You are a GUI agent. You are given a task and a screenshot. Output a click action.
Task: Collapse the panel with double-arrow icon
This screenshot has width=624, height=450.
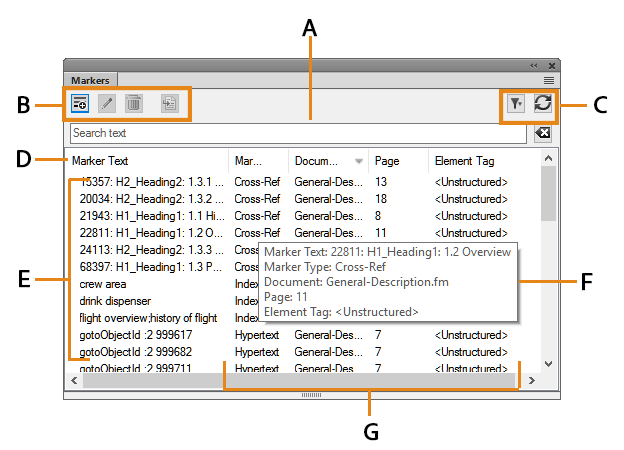click(533, 65)
